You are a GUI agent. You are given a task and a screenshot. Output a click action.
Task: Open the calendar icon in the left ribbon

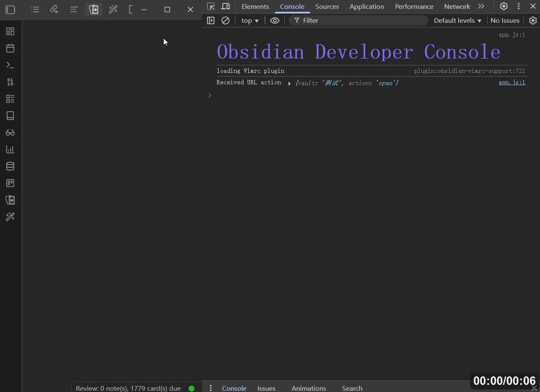tap(10, 48)
